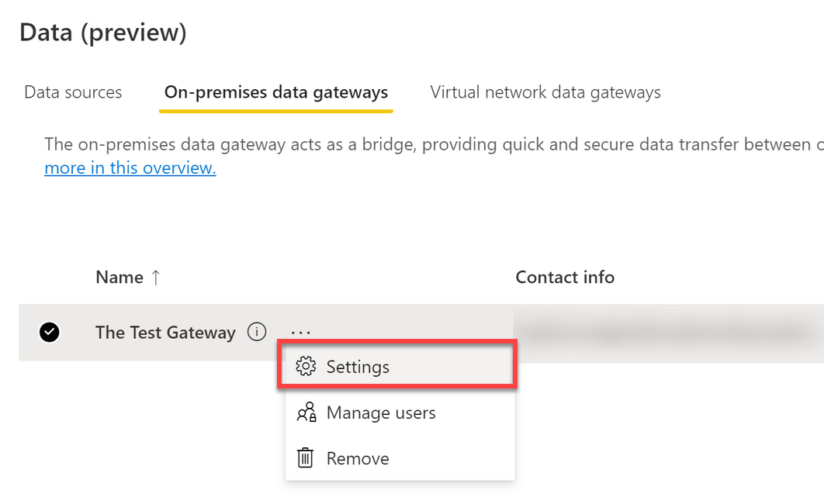The image size is (824, 504).
Task: Click the blurred contact info cell
Action: pyautogui.click(x=669, y=333)
